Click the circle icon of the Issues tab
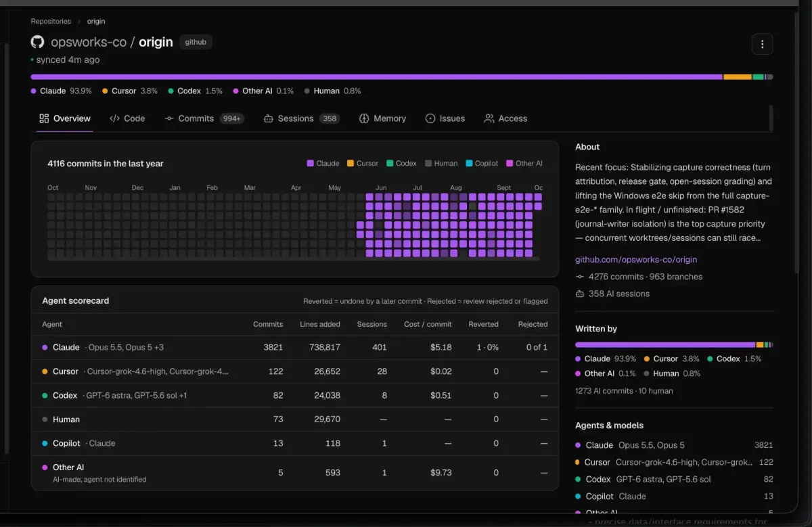The image size is (812, 527). [430, 118]
